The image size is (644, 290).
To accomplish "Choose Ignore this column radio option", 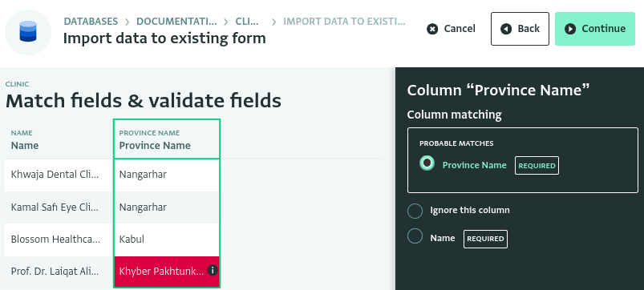I will coord(415,211).
